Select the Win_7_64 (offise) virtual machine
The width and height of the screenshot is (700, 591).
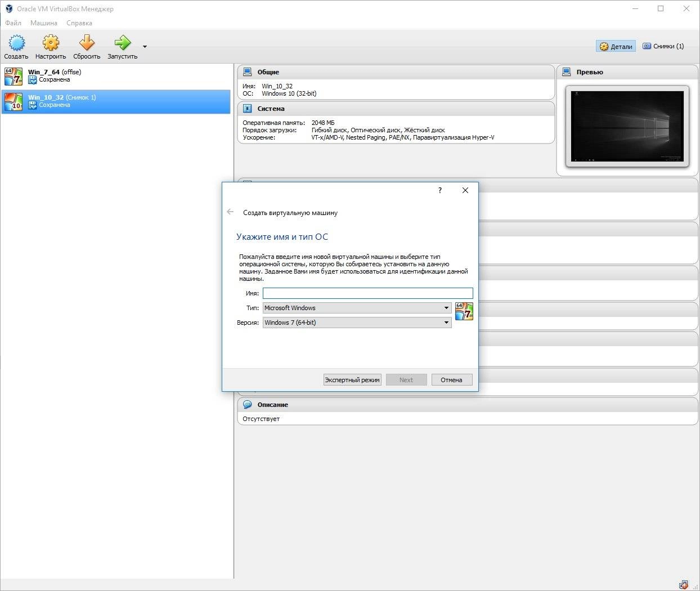click(x=116, y=76)
